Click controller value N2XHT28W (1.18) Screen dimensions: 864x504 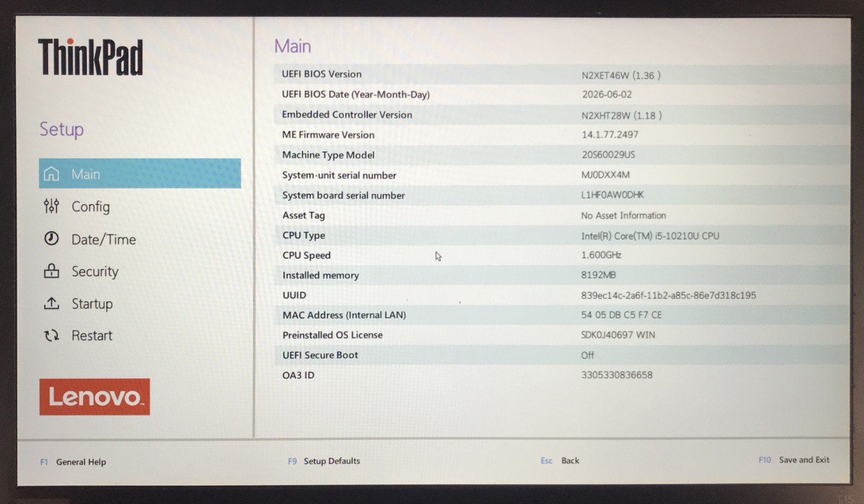click(x=622, y=115)
